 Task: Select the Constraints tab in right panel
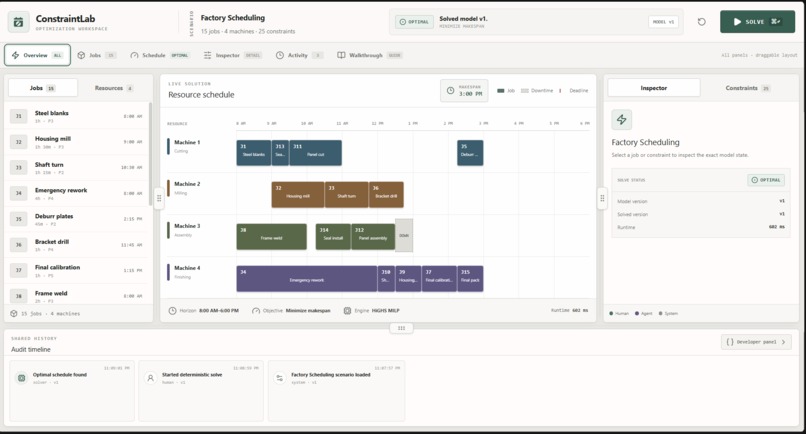[747, 88]
